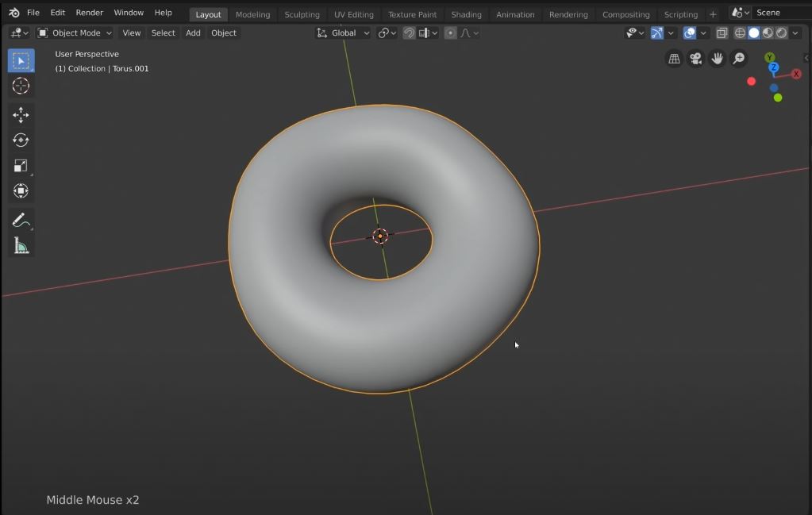Choose the Rotate tool
The height and width of the screenshot is (515, 812).
tap(21, 140)
